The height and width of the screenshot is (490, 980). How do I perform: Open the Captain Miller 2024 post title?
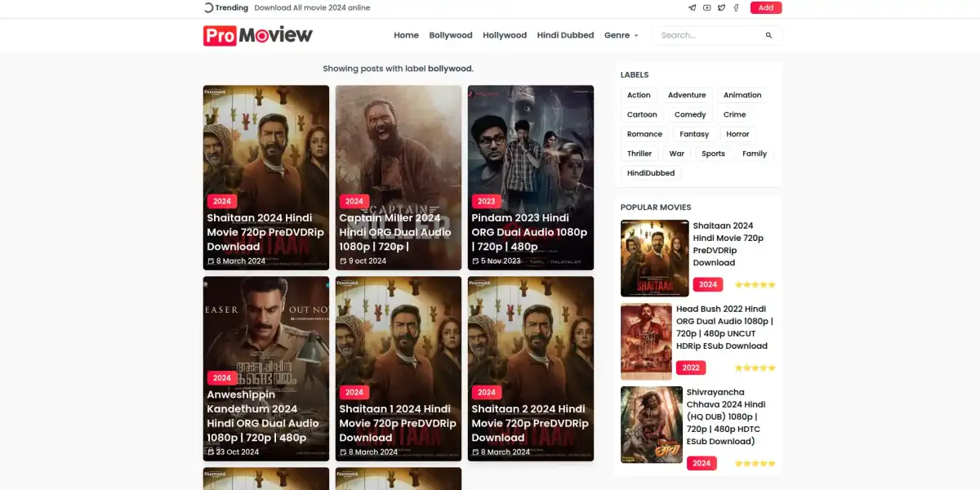tap(394, 232)
